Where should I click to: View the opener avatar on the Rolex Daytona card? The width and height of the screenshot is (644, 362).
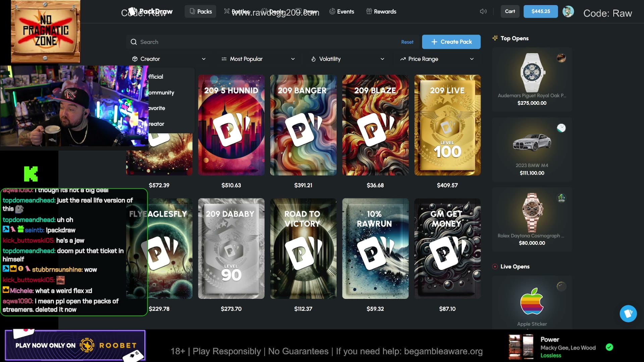pos(561,198)
